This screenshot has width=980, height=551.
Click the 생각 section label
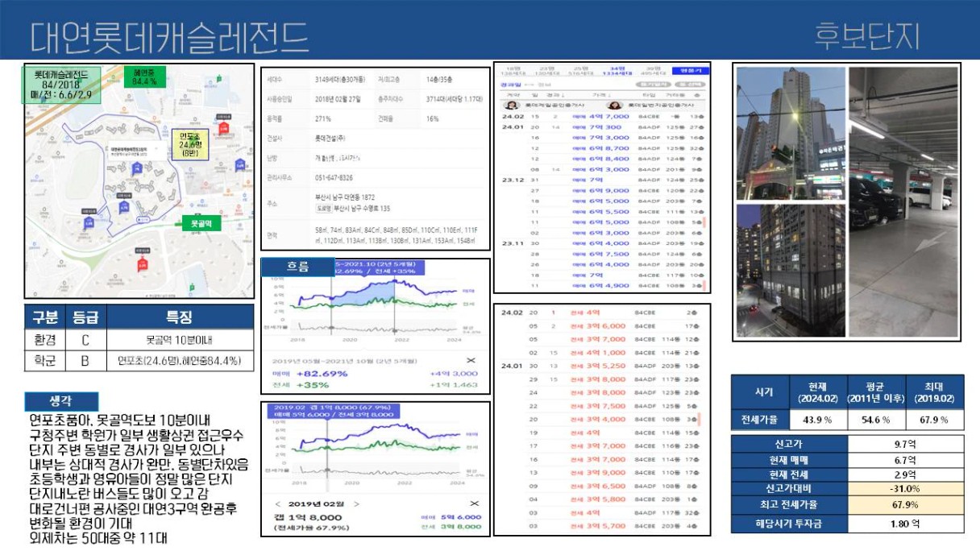[61, 401]
